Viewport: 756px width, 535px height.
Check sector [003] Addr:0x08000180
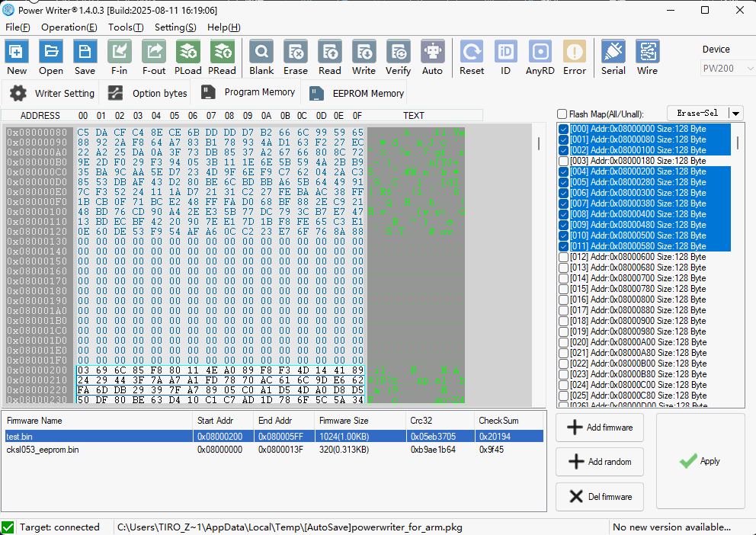[563, 161]
